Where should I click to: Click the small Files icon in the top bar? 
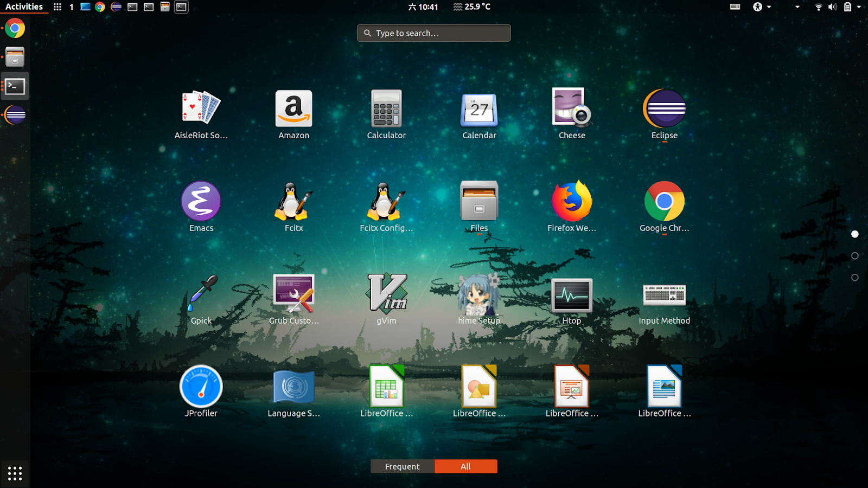[x=165, y=7]
